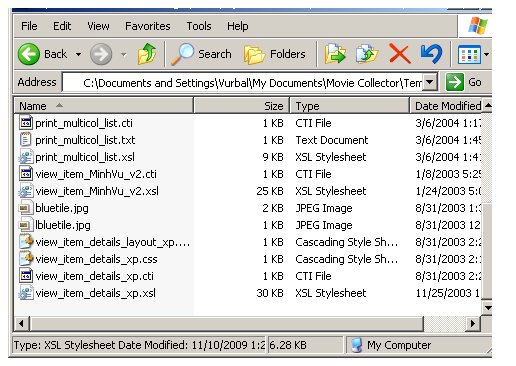Click the view_item_MinhVu_v2.xsl file icon
The height and width of the screenshot is (366, 516).
[x=26, y=191]
